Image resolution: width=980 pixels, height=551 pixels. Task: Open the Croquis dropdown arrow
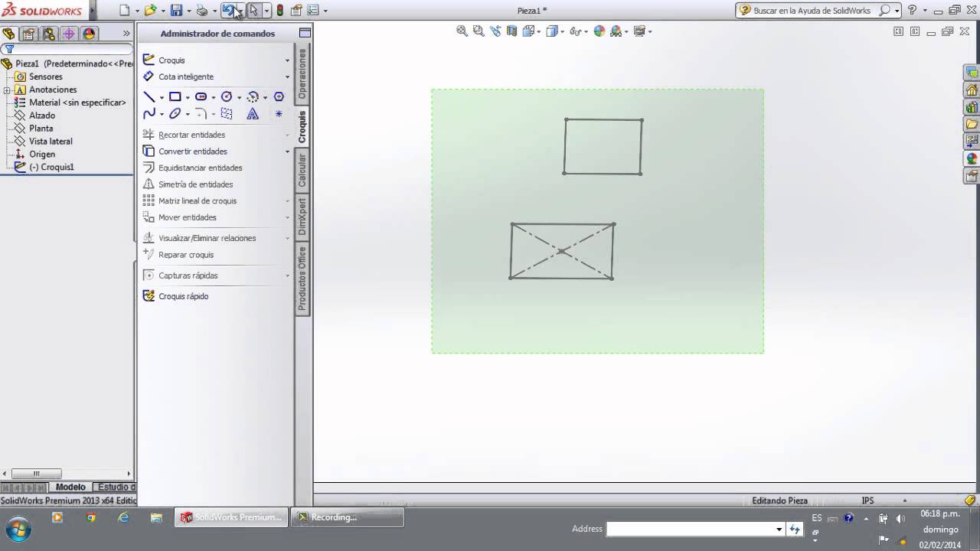click(287, 60)
